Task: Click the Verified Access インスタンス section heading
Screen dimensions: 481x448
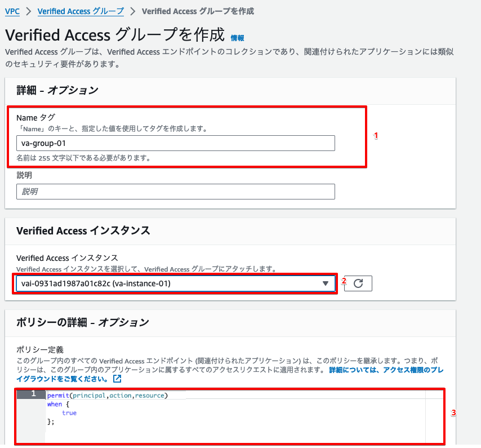Action: 83,230
